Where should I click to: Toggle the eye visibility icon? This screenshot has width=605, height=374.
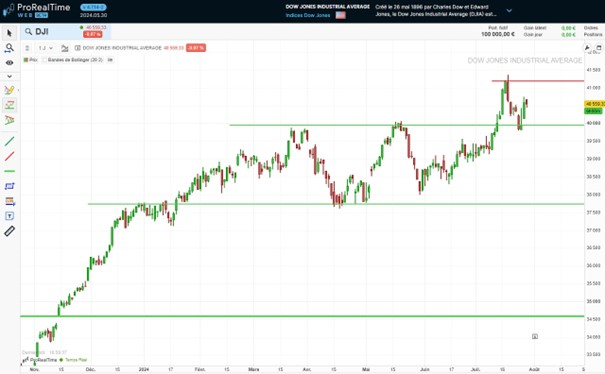tap(9, 63)
